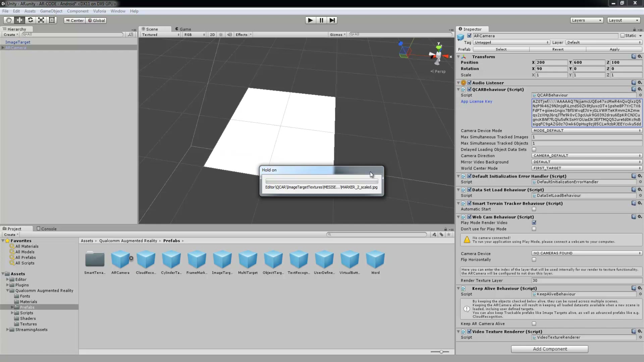This screenshot has width=644, height=362.
Task: Toggle Center pivot mode button
Action: click(74, 20)
